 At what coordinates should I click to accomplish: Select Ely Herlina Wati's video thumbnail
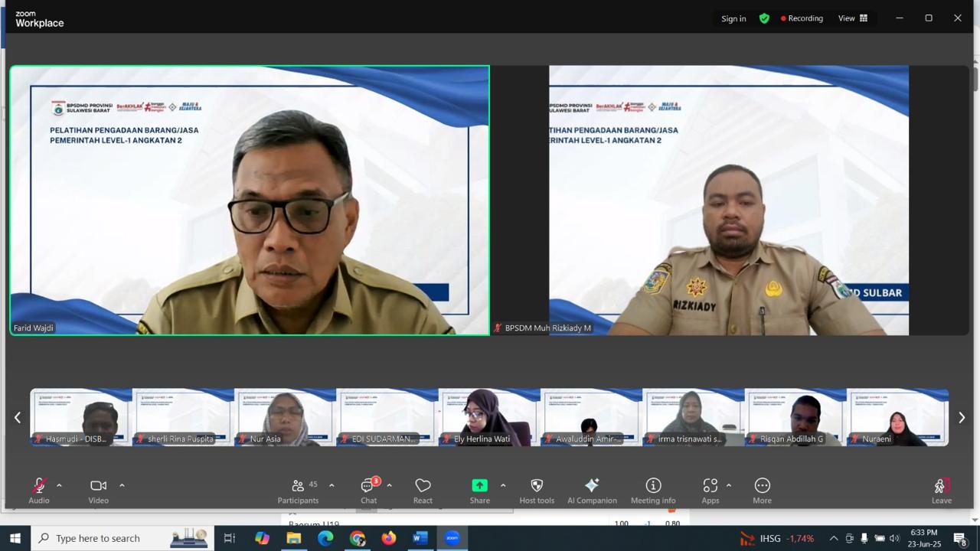tap(489, 417)
